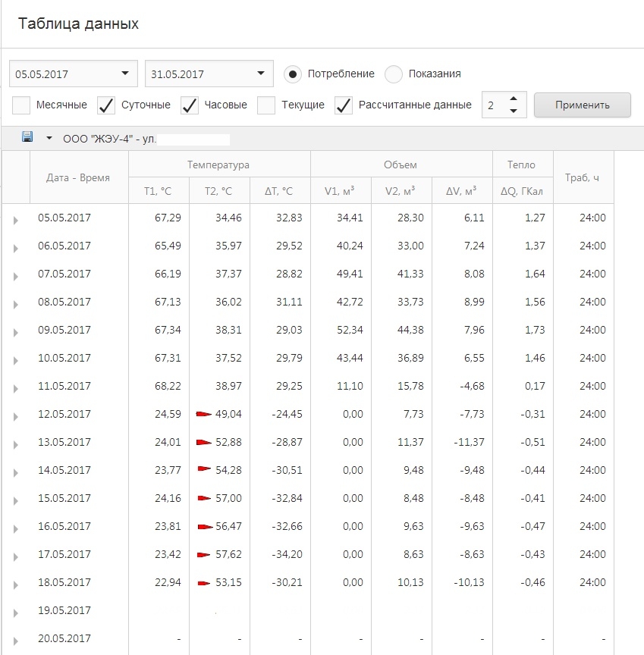This screenshot has width=644, height=655.
Task: Decrease the decimal places stepper value
Action: [514, 111]
